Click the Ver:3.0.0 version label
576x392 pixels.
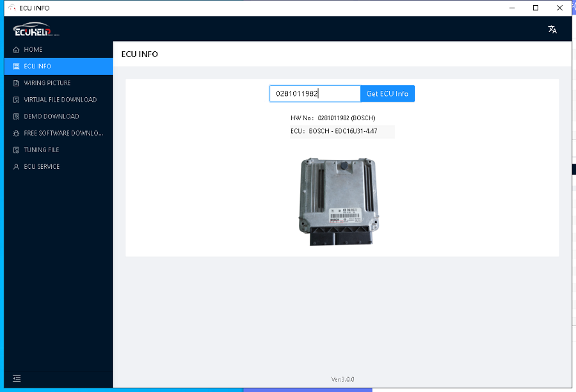click(342, 379)
